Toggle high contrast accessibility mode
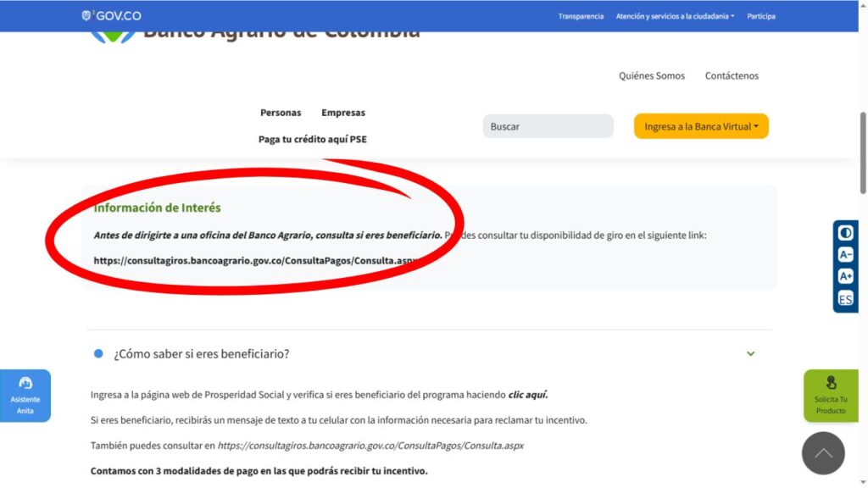This screenshot has height=488, width=868. pos(845,233)
